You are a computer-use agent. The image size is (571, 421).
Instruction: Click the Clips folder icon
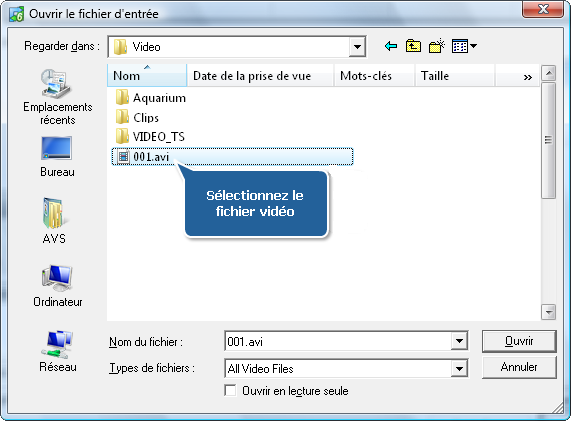coord(122,117)
